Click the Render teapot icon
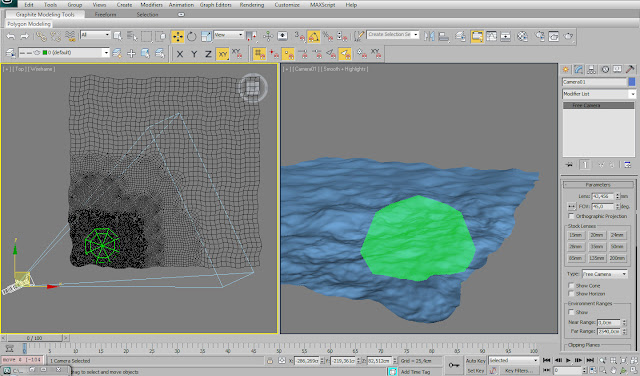The width and height of the screenshot is (640, 376). (x=569, y=36)
